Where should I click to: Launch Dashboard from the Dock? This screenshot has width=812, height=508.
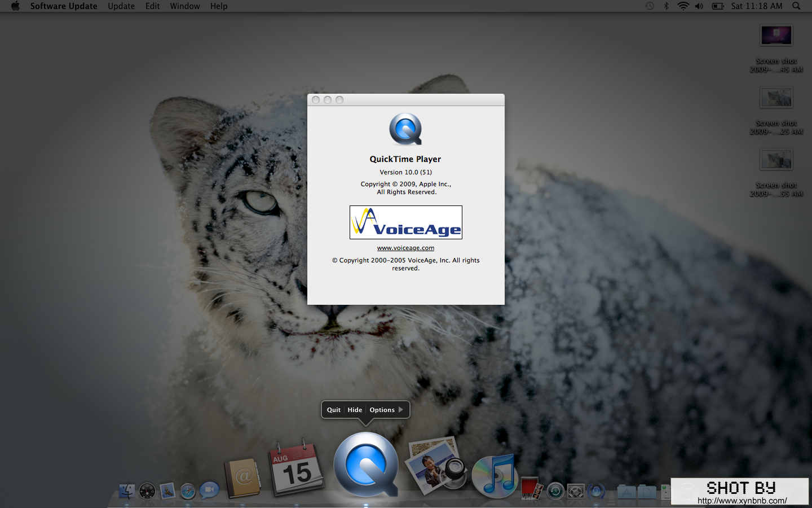(147, 491)
